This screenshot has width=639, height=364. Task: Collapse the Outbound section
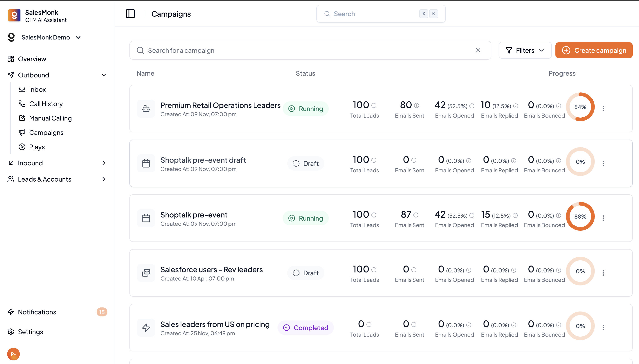(x=104, y=75)
